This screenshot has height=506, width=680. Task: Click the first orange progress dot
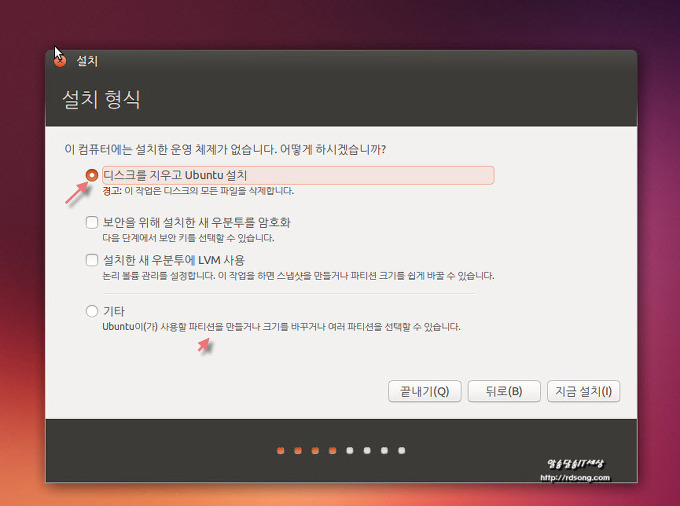tap(281, 450)
